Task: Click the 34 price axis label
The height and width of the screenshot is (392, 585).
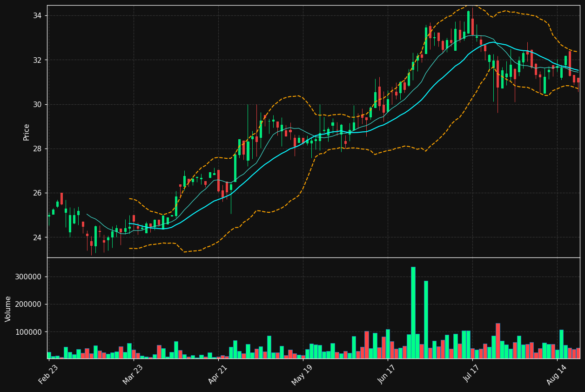Action: pos(37,16)
